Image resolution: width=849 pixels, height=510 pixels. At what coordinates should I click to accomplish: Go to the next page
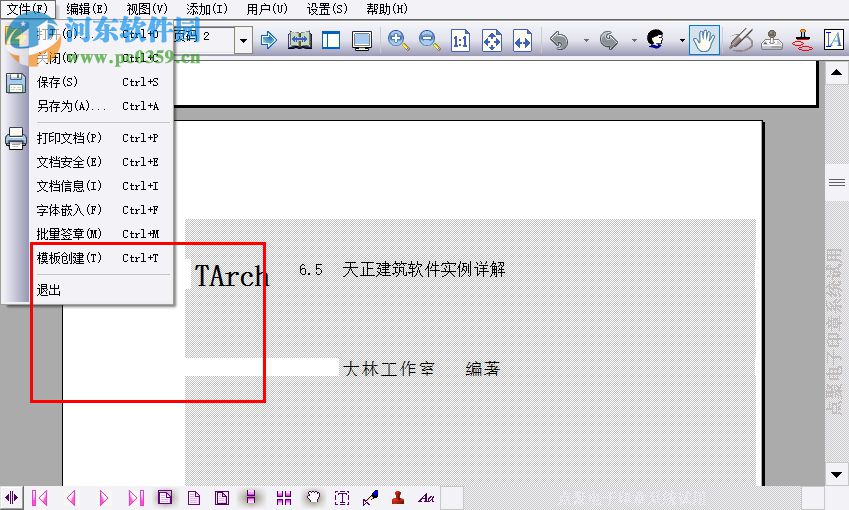pos(103,498)
